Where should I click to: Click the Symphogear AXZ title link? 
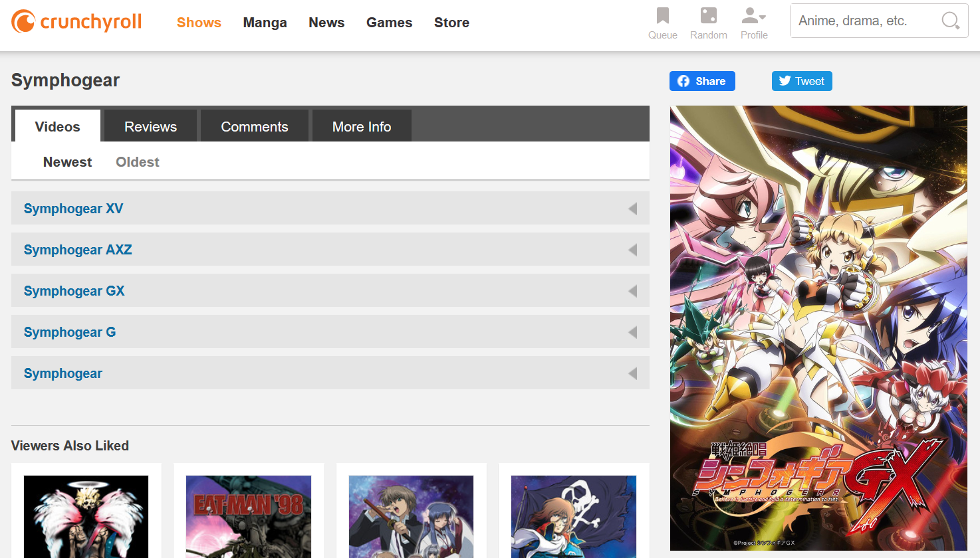78,250
